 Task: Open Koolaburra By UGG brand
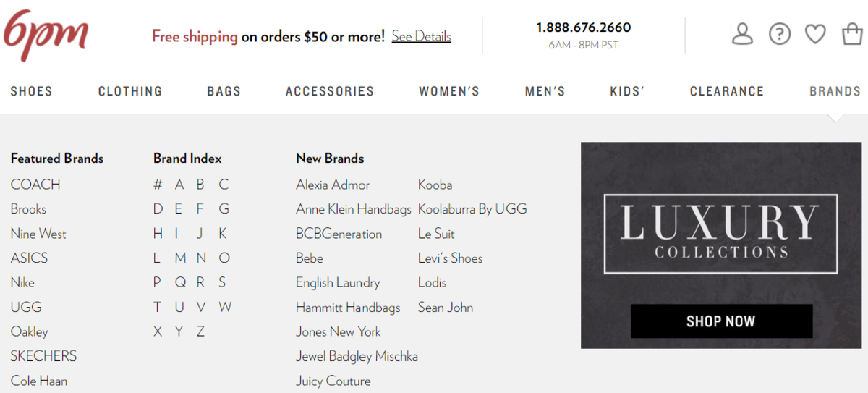[x=472, y=209]
